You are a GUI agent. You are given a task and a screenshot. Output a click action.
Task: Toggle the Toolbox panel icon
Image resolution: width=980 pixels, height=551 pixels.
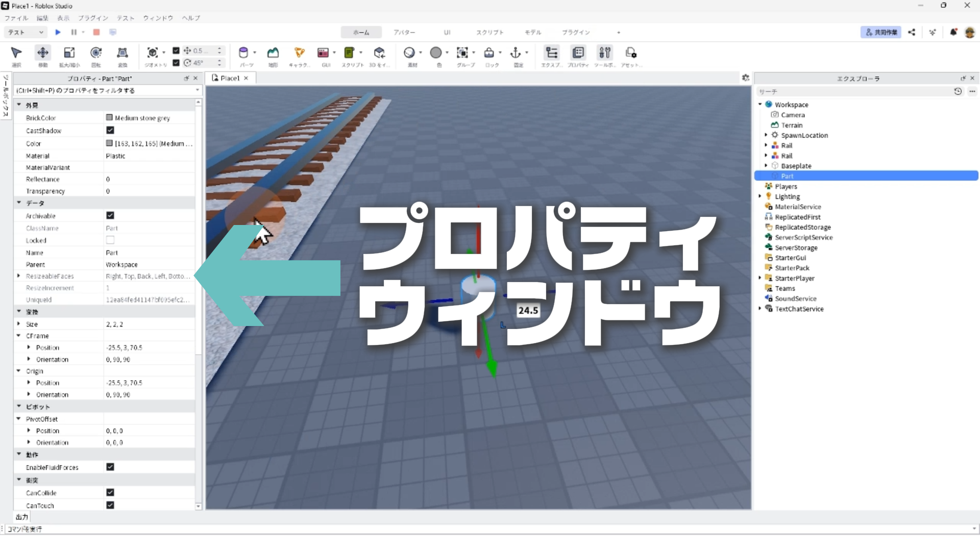[605, 53]
